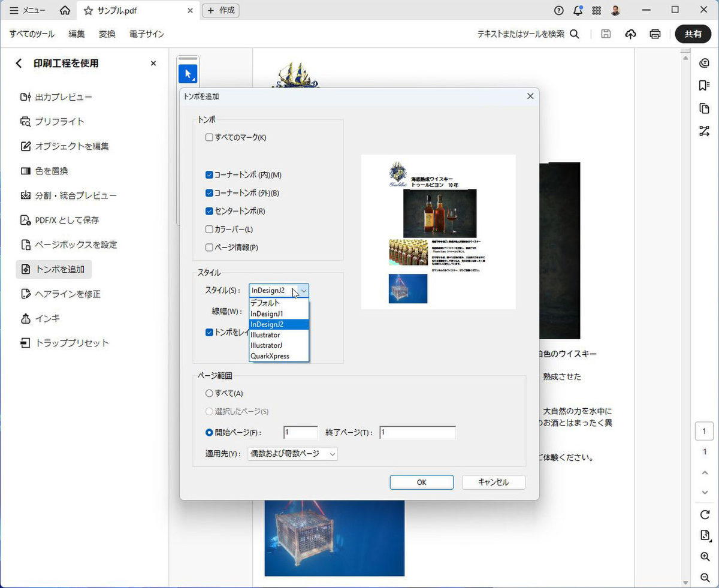Collapse the スタイル dropdown arrow
719x588 pixels.
click(x=303, y=291)
